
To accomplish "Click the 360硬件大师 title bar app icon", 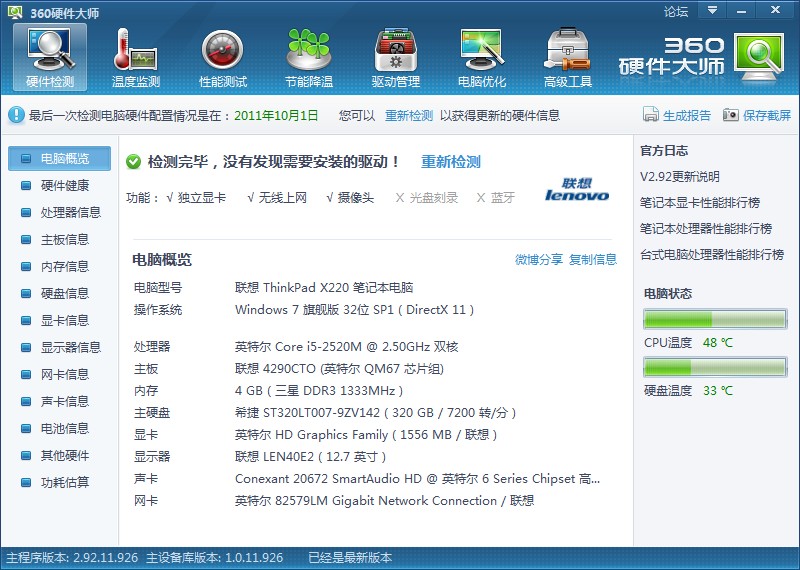I will click(x=15, y=12).
